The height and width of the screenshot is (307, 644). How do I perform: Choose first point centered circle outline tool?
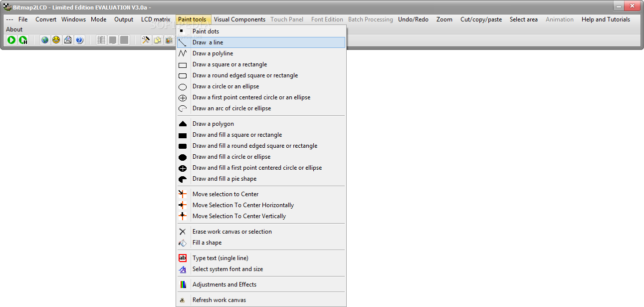coord(261,97)
